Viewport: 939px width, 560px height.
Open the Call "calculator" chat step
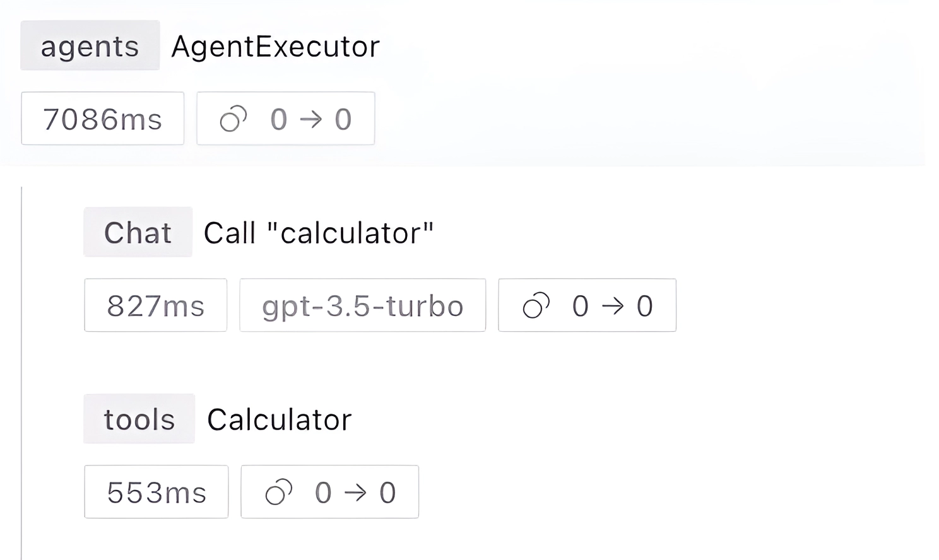(x=319, y=233)
